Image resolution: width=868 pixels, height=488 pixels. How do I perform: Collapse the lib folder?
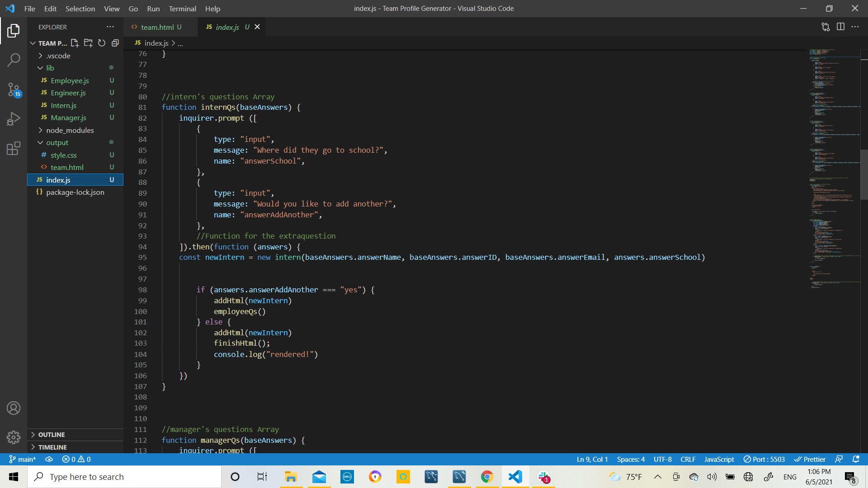coord(75,68)
